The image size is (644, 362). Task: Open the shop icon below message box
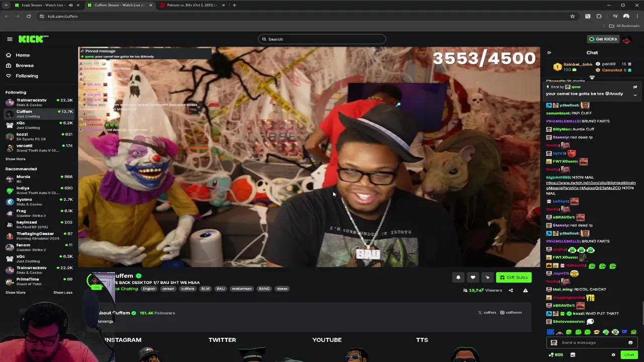point(573,355)
